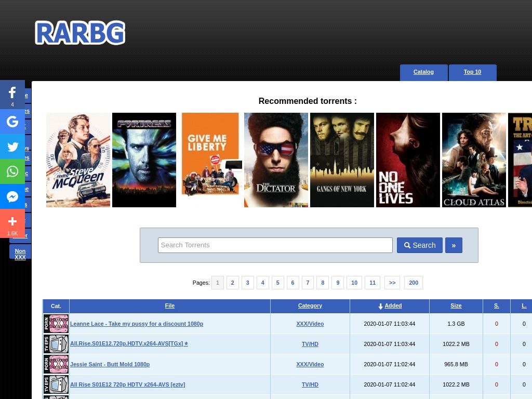Viewport: 532px width, 399px height.
Task: Go to page 11
Action: click(x=373, y=283)
